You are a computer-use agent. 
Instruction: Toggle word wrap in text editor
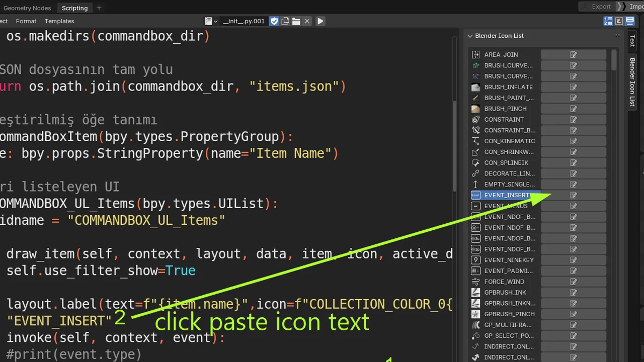(x=619, y=21)
